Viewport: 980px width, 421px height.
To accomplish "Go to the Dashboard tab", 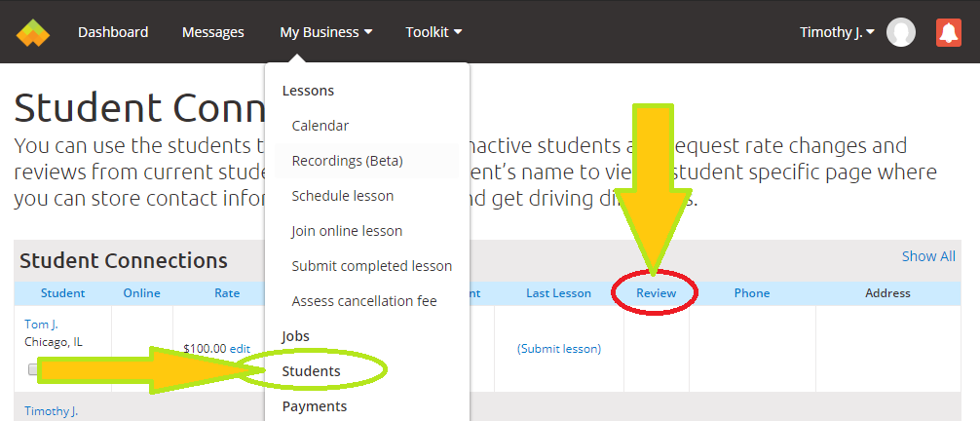I will point(113,32).
